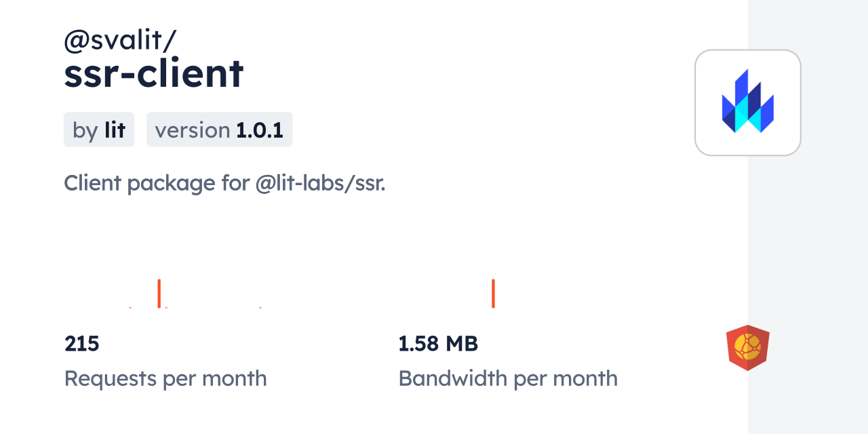Click the bold version number 1.0.1
The width and height of the screenshot is (868, 434).
tap(260, 130)
